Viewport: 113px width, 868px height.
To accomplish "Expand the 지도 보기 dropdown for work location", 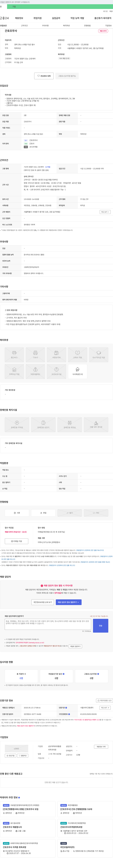I will click(x=105, y=212).
